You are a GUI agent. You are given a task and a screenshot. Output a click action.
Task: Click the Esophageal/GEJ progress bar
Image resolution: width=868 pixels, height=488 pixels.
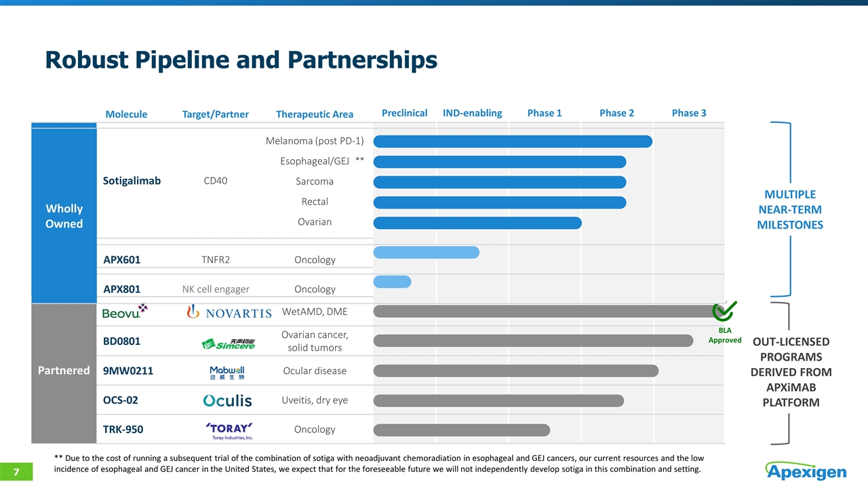click(500, 161)
